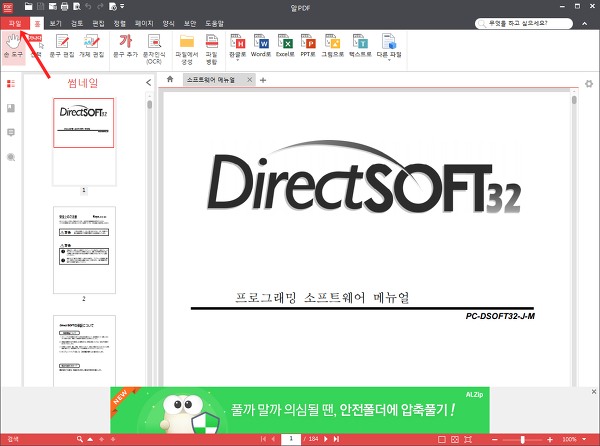
Task: Switch to the 페이지 ribbon tab
Action: [x=144, y=23]
